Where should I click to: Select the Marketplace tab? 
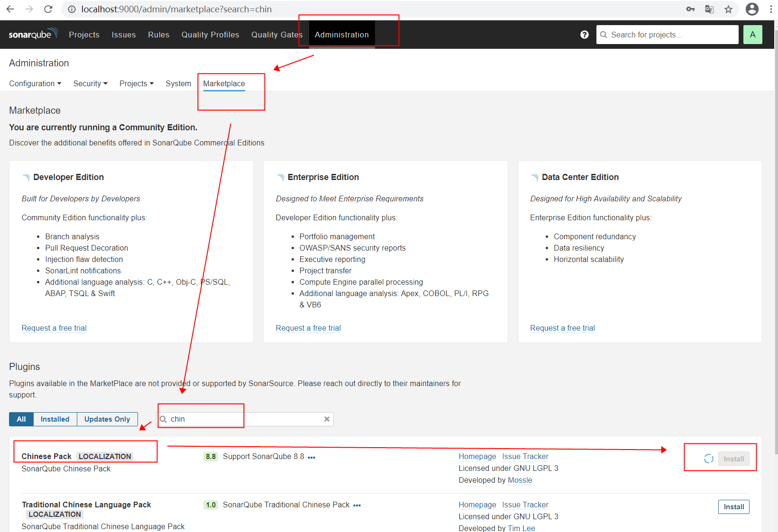(x=224, y=83)
